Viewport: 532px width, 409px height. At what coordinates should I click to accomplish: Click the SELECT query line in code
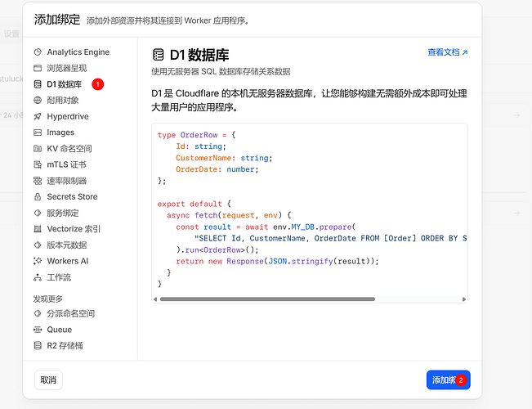tap(330, 239)
